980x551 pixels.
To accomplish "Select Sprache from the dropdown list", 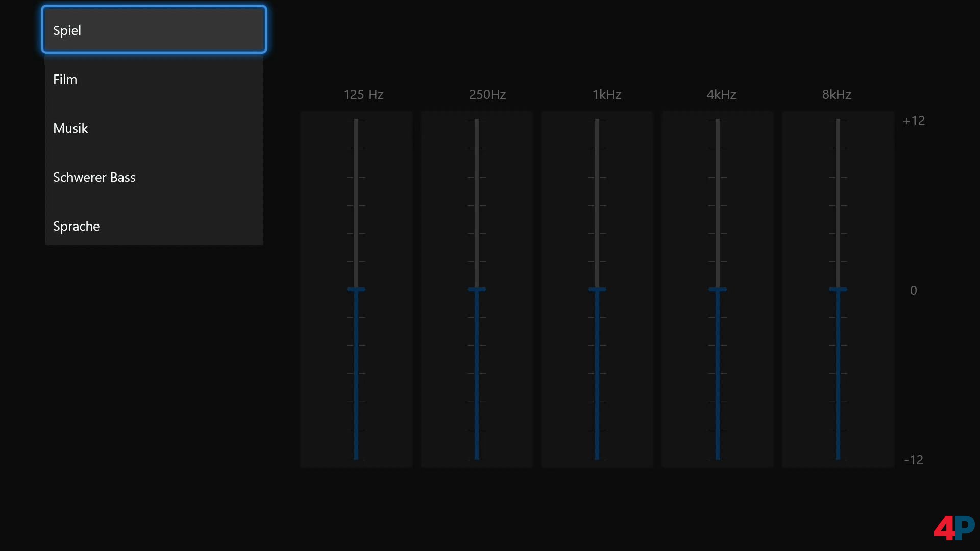I will [x=154, y=226].
